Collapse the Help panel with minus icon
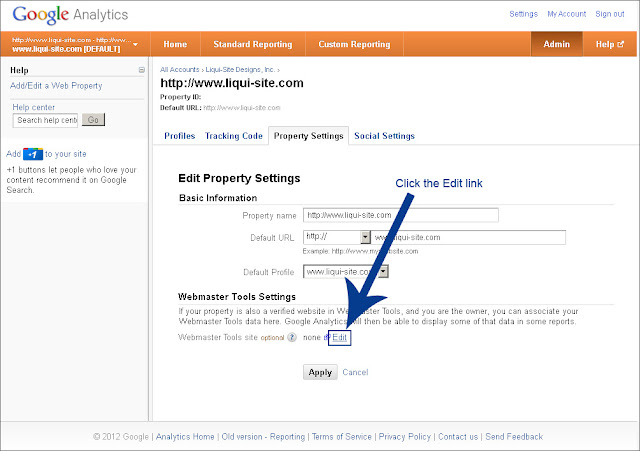640x451 pixels. point(142,70)
